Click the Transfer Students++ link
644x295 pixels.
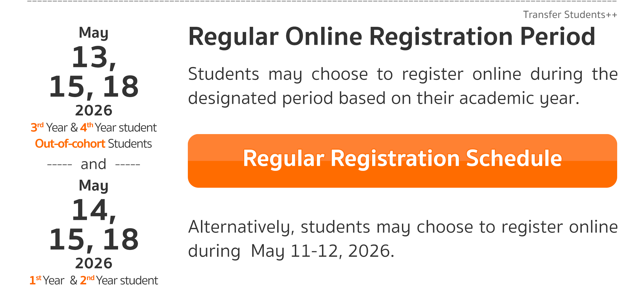point(570,15)
